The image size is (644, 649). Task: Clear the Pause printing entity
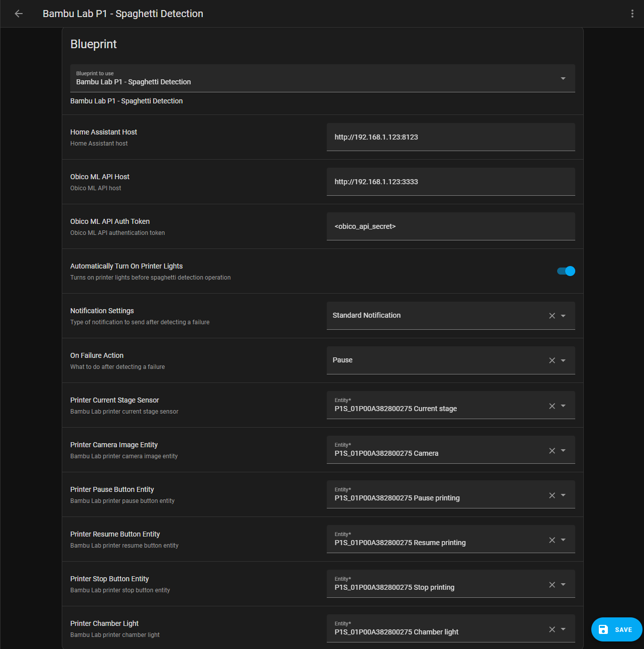pyautogui.click(x=552, y=495)
